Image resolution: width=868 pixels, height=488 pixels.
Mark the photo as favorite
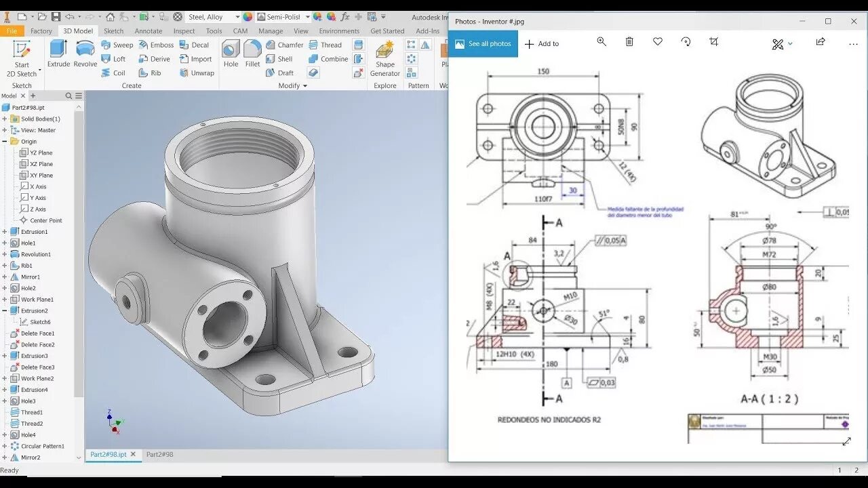tap(658, 42)
